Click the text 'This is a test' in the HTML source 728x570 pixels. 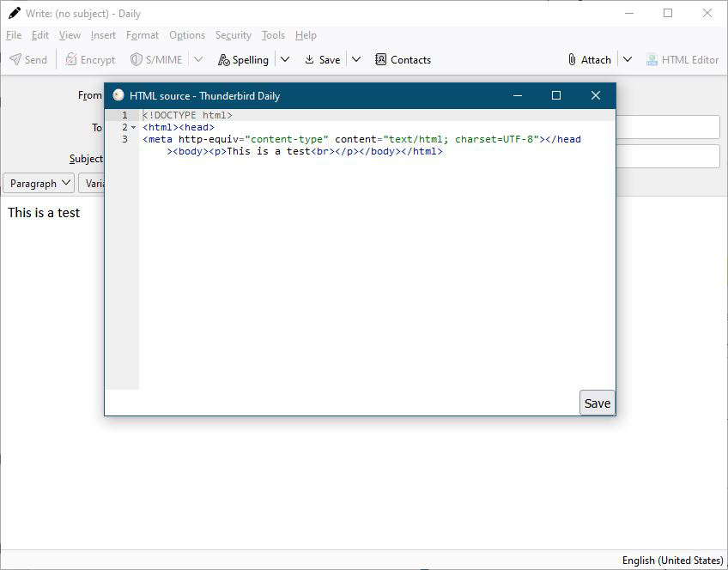tap(269, 151)
